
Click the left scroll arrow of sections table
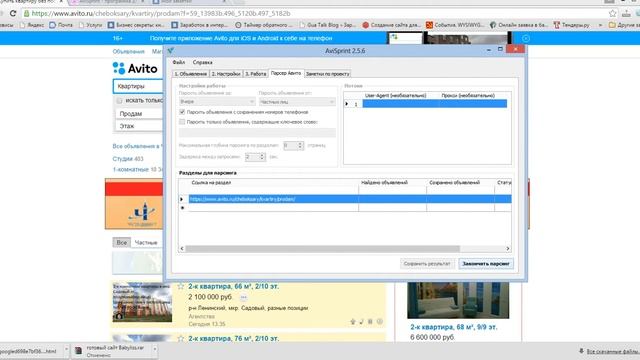click(182, 248)
